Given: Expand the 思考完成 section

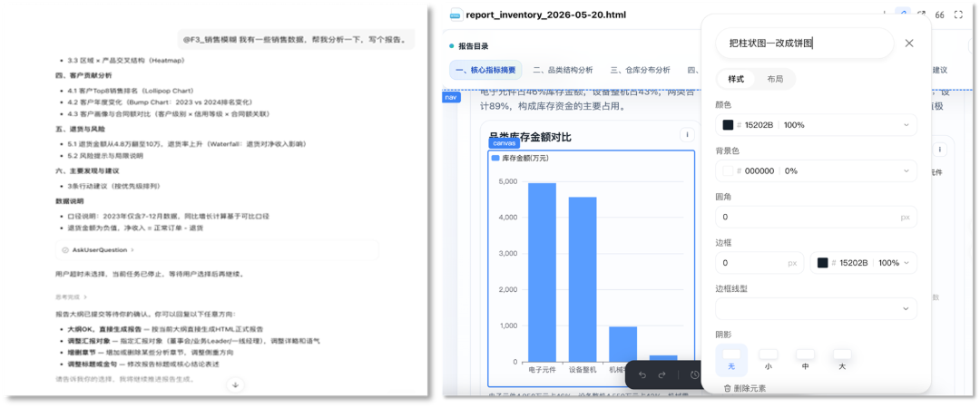Looking at the screenshot, I should 71,296.
